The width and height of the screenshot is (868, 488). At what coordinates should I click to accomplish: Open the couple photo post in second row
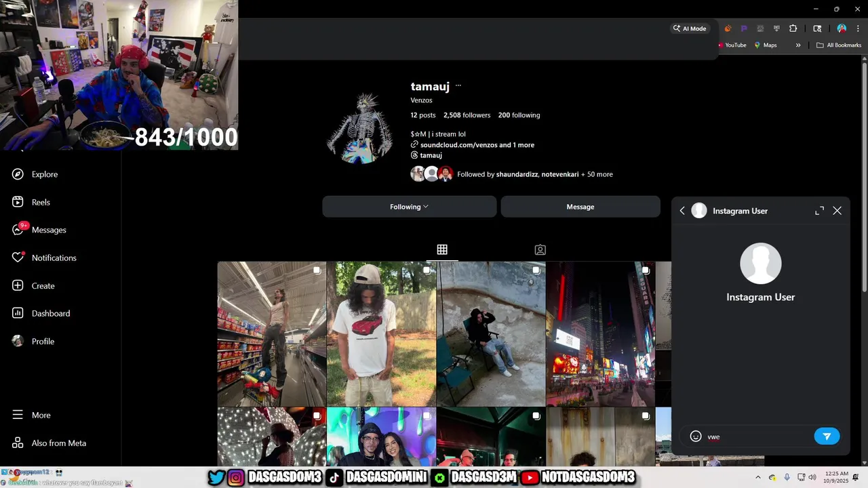point(381,436)
